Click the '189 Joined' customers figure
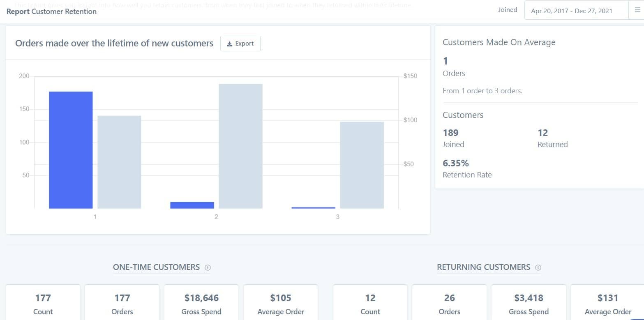 pyautogui.click(x=450, y=138)
